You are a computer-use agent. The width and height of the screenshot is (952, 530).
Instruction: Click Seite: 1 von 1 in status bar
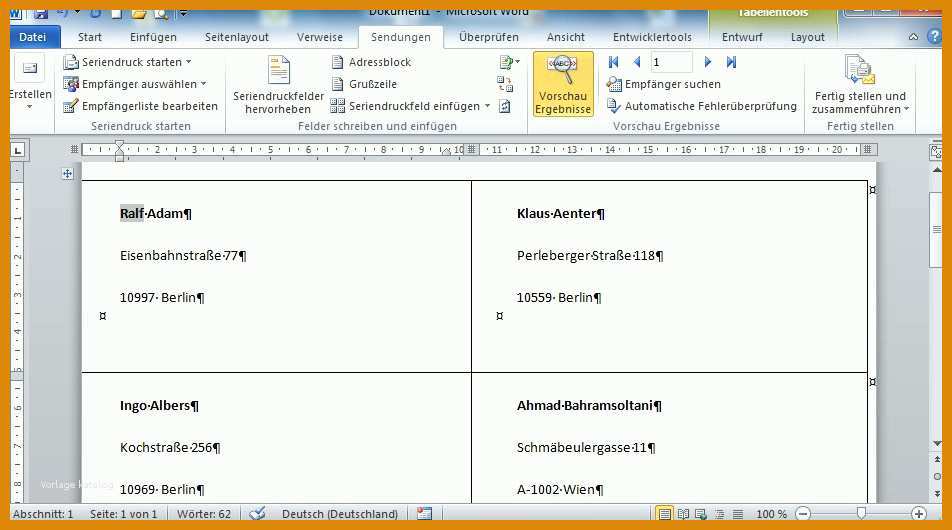[123, 514]
